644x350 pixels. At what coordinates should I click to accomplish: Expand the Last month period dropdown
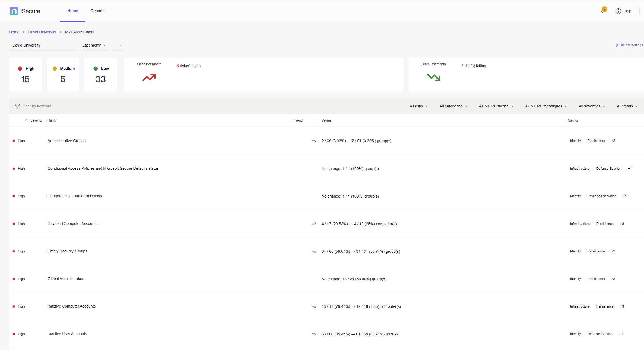pyautogui.click(x=94, y=45)
